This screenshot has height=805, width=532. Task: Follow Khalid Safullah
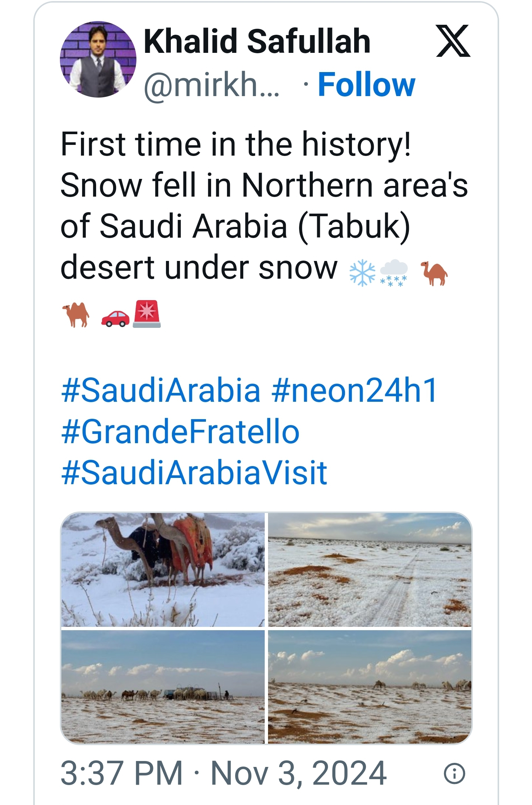pos(367,85)
